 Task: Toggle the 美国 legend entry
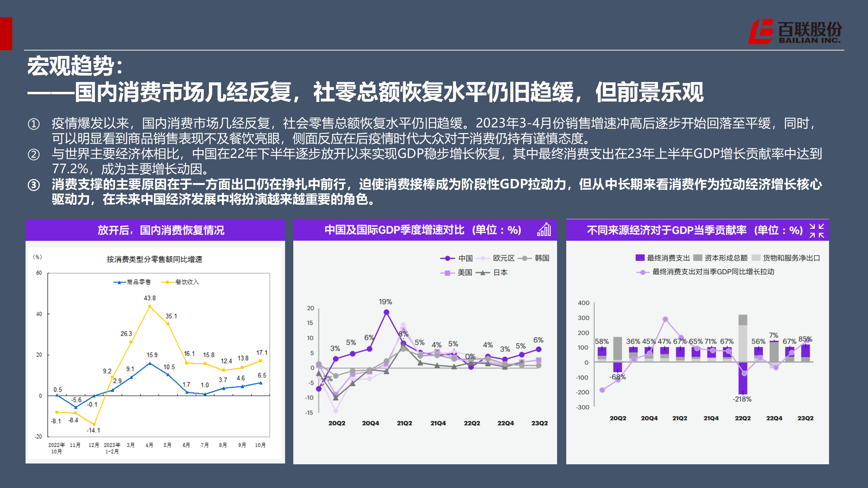point(465,272)
